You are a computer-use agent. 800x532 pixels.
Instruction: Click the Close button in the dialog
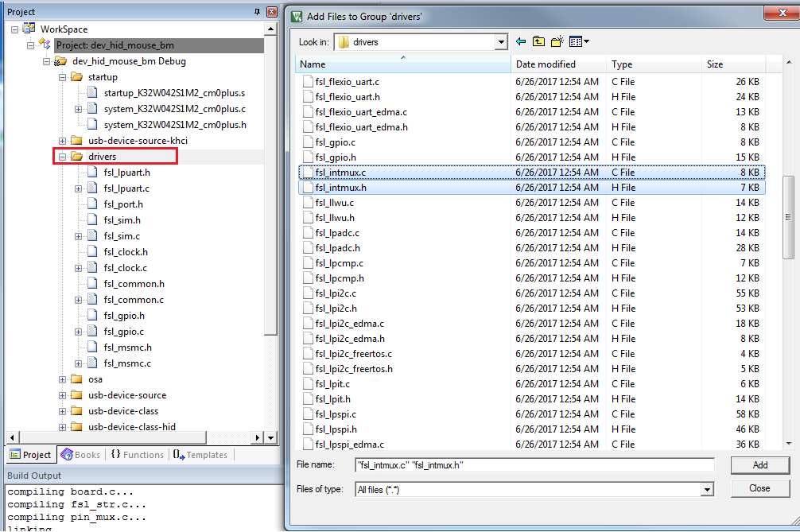[x=759, y=488]
